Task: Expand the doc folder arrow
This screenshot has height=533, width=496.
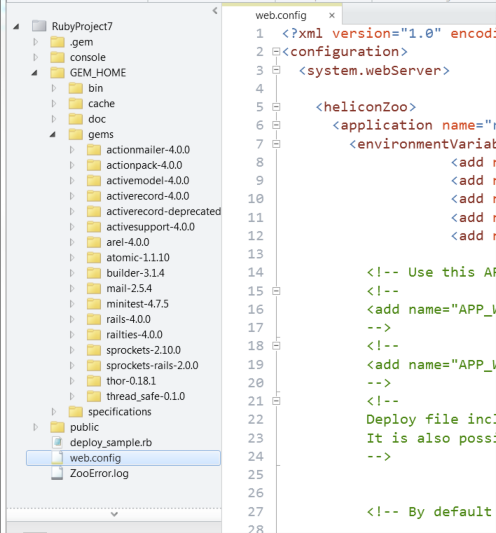Action: click(54, 119)
